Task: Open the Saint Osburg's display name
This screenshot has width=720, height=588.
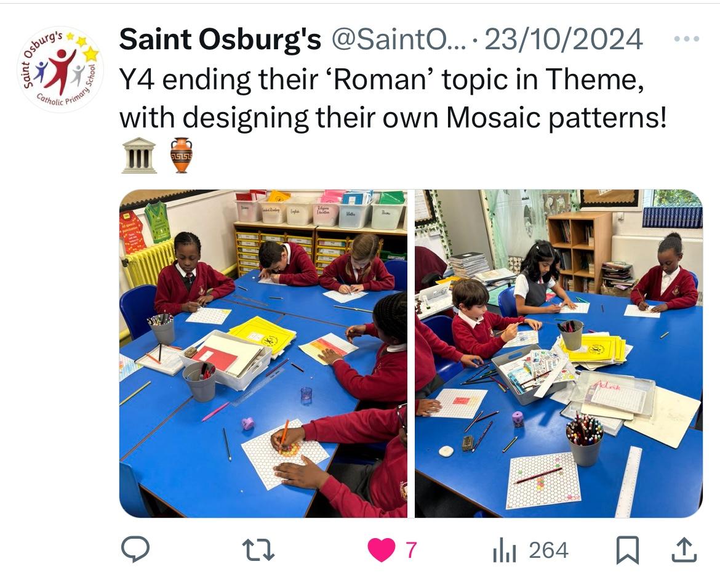Action: coord(220,39)
